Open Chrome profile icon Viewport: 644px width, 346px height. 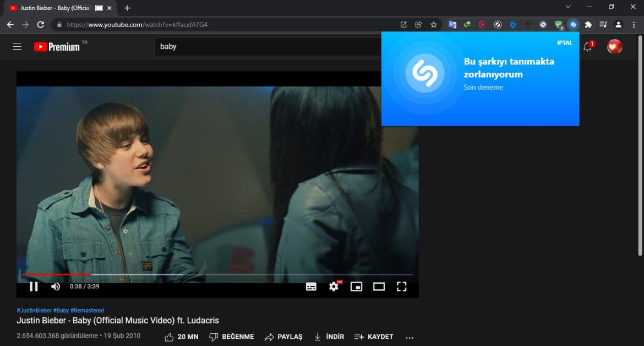coord(618,25)
